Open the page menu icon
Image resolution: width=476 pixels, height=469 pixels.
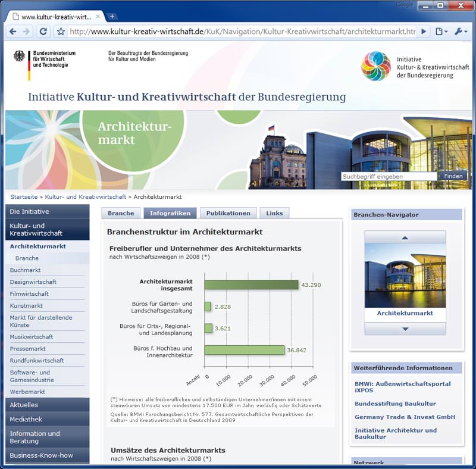point(441,32)
